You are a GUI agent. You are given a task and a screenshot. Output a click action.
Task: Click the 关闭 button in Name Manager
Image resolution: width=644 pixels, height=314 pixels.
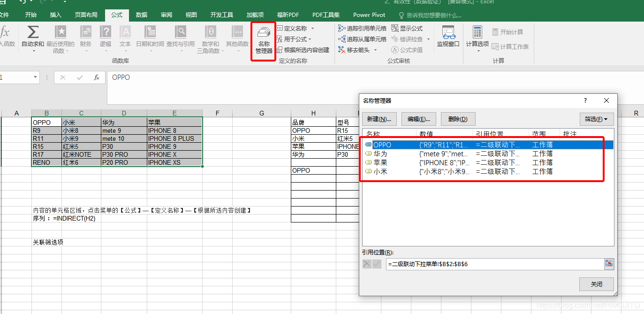596,284
